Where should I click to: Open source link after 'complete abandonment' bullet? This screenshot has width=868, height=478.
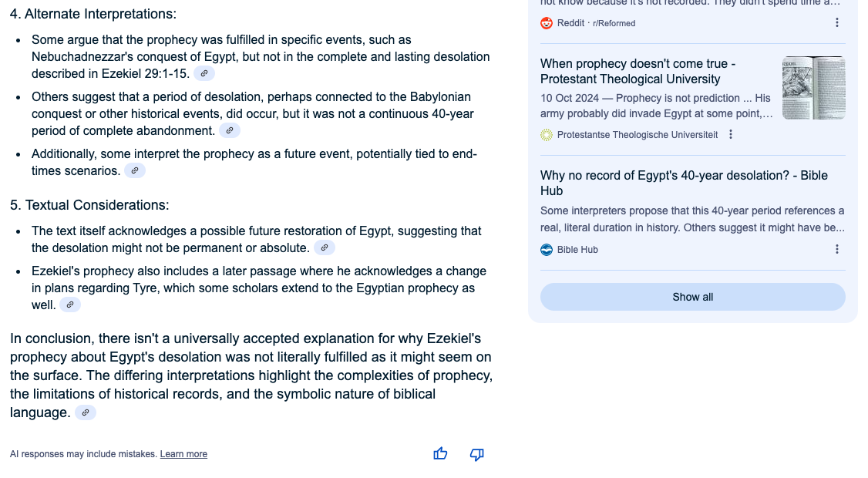tap(230, 130)
